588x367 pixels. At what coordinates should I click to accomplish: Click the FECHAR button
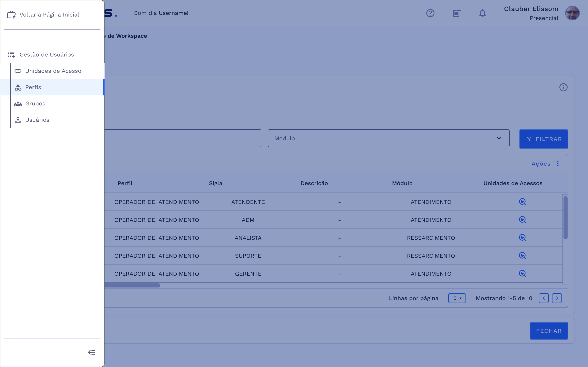click(x=549, y=331)
